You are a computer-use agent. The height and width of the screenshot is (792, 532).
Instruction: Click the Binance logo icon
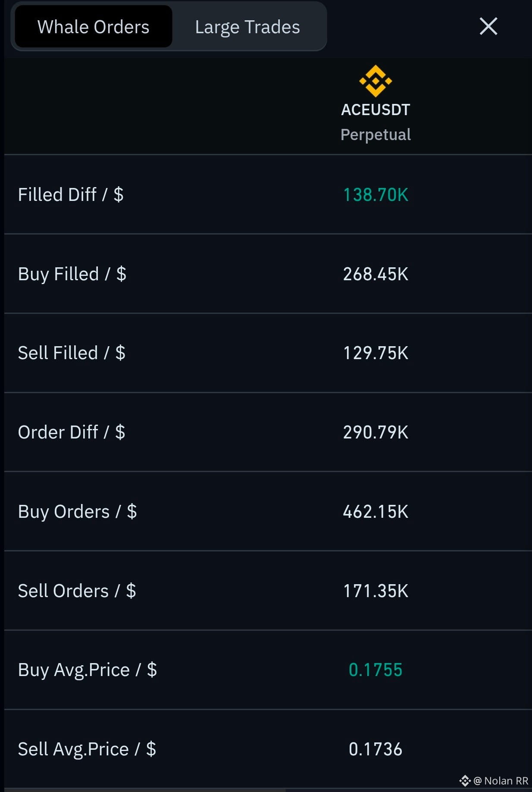point(376,81)
